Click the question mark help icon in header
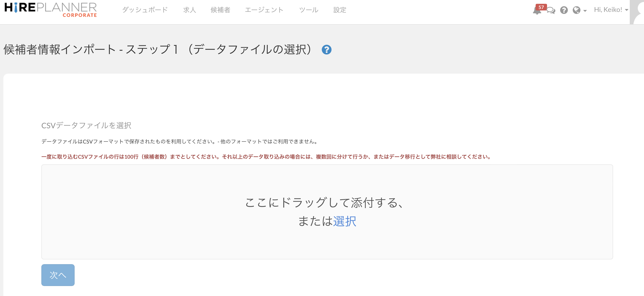Screen dimensions: 644x296 point(564,10)
